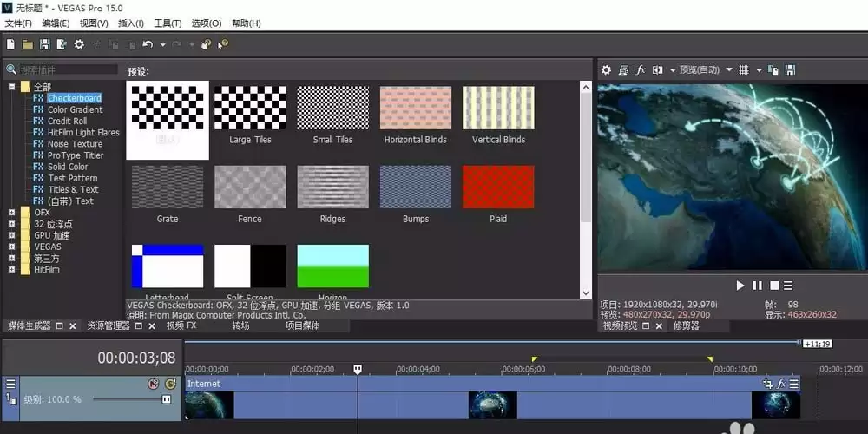The width and height of the screenshot is (868, 434).
Task: Open the Event FX icon on Internet clip
Action: [781, 384]
